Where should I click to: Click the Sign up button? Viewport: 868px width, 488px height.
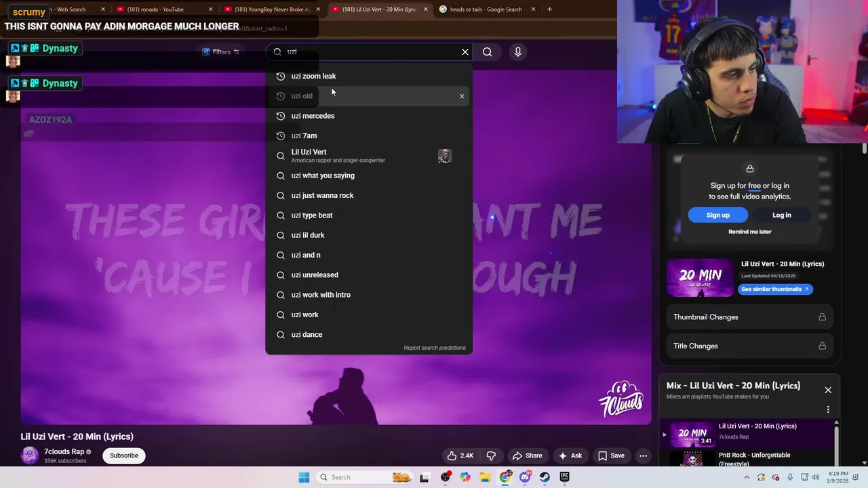(718, 215)
